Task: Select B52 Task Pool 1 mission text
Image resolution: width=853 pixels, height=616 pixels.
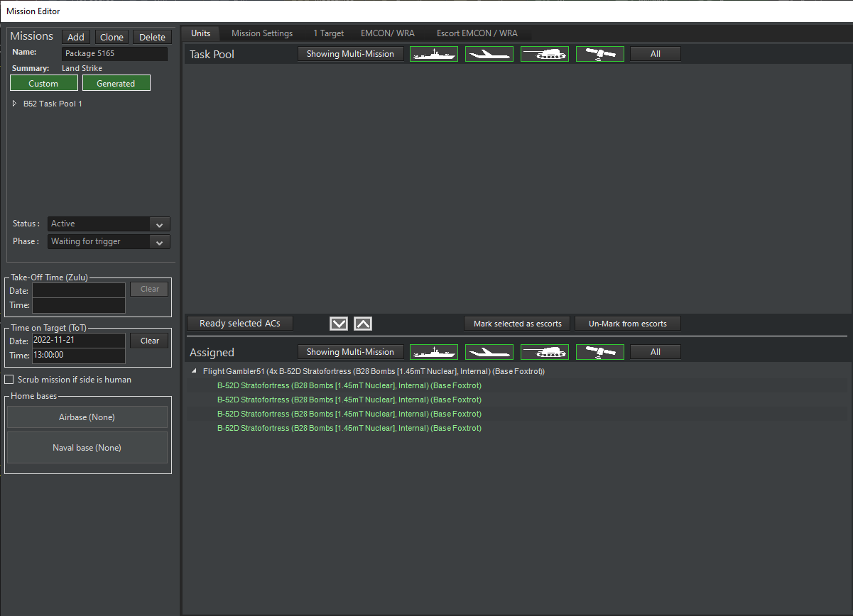Action: click(53, 104)
